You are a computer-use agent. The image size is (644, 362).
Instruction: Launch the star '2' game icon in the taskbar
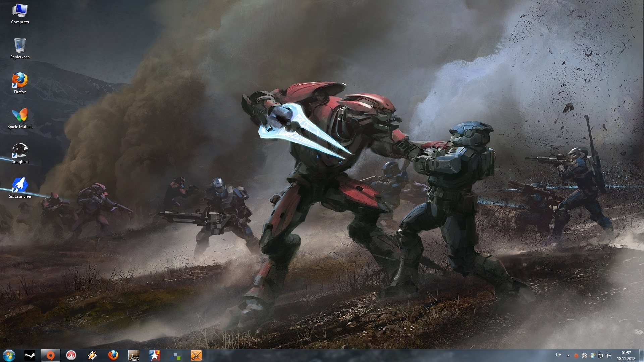click(x=155, y=355)
